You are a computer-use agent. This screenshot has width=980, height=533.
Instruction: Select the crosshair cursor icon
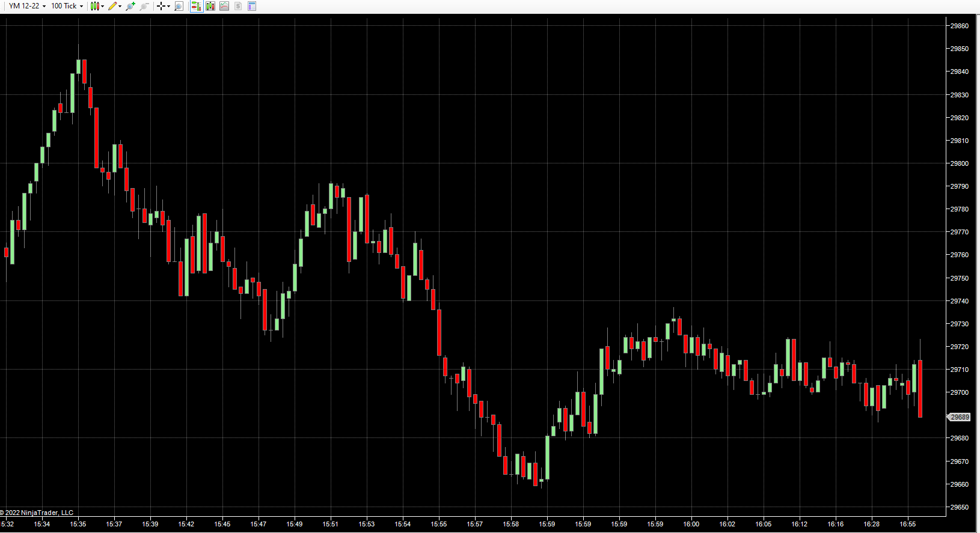[x=161, y=6]
